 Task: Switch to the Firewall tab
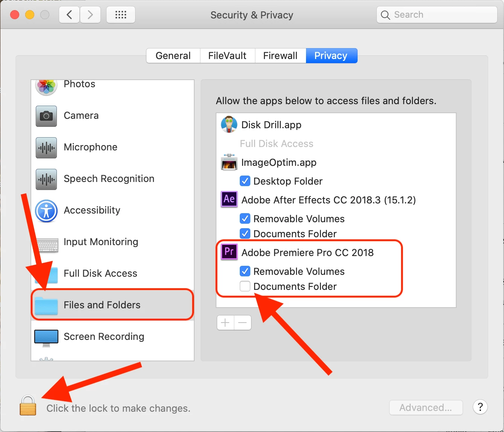(280, 56)
